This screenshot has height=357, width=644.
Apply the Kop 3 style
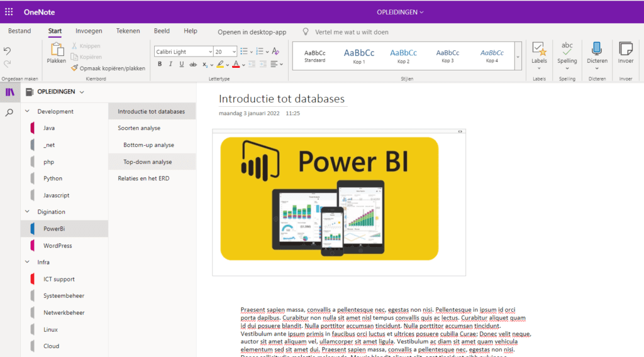click(x=448, y=56)
